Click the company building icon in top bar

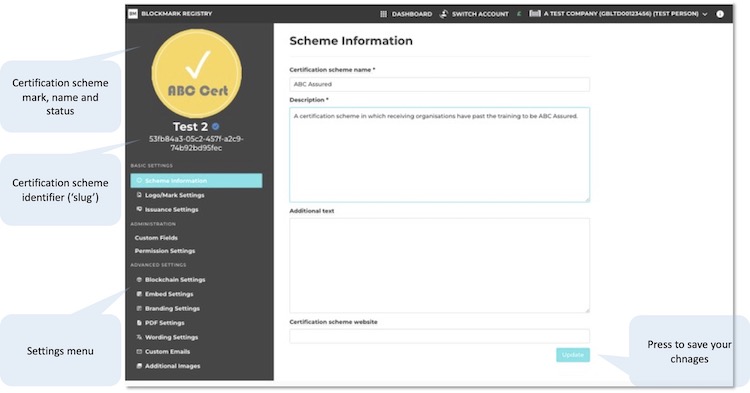click(535, 14)
